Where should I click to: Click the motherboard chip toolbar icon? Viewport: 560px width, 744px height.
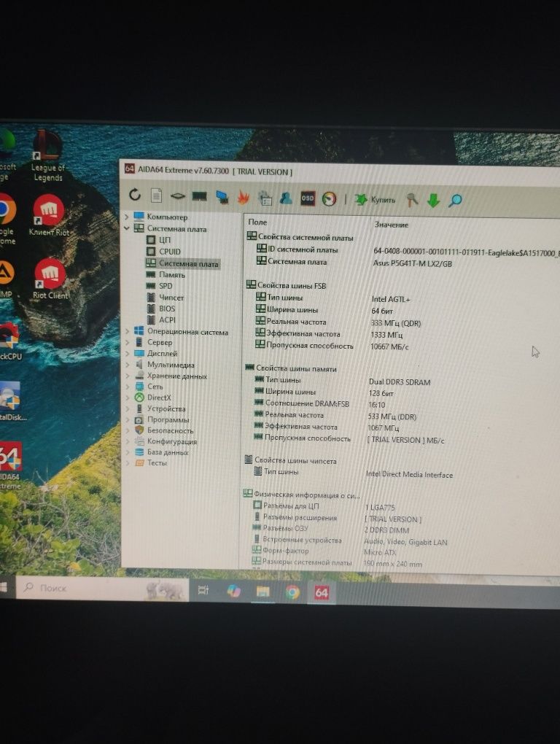click(x=177, y=196)
